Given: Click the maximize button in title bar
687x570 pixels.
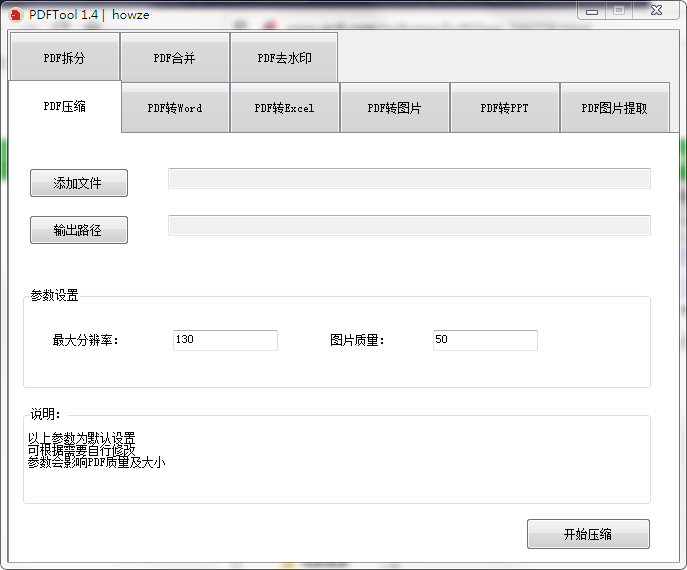Looking at the screenshot, I should 620,10.
